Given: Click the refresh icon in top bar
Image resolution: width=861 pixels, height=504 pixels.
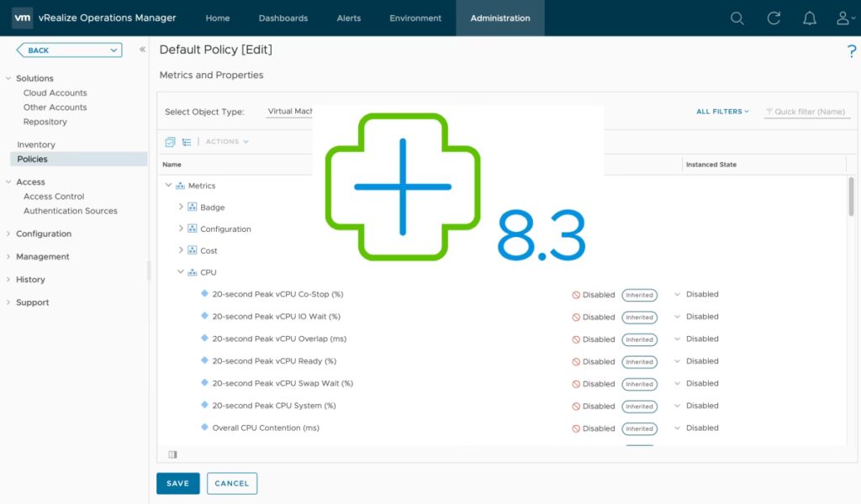Looking at the screenshot, I should coord(774,18).
